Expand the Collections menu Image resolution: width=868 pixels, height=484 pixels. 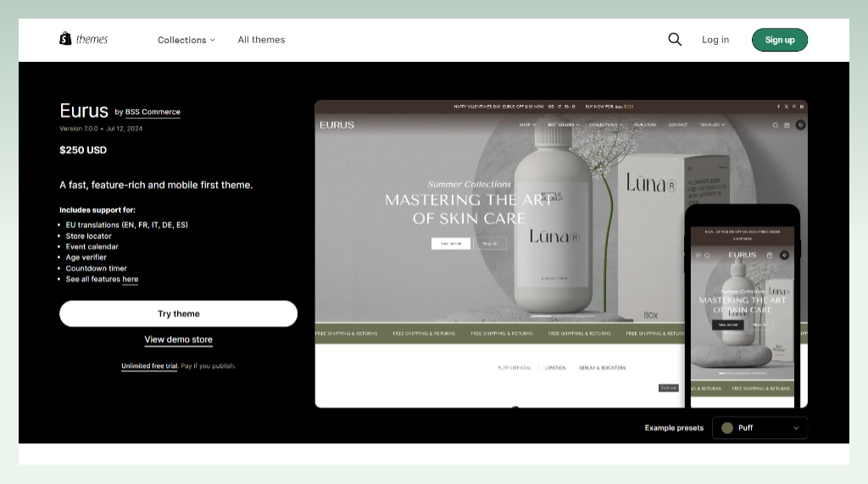186,40
